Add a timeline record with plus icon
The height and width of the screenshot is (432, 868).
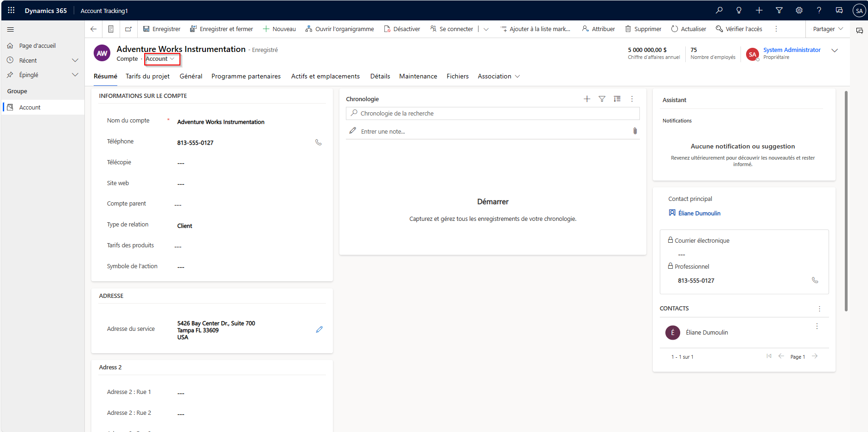coord(587,99)
